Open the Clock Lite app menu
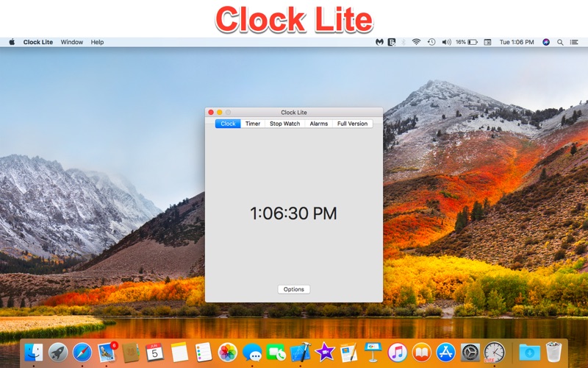This screenshot has width=588, height=368. 38,42
